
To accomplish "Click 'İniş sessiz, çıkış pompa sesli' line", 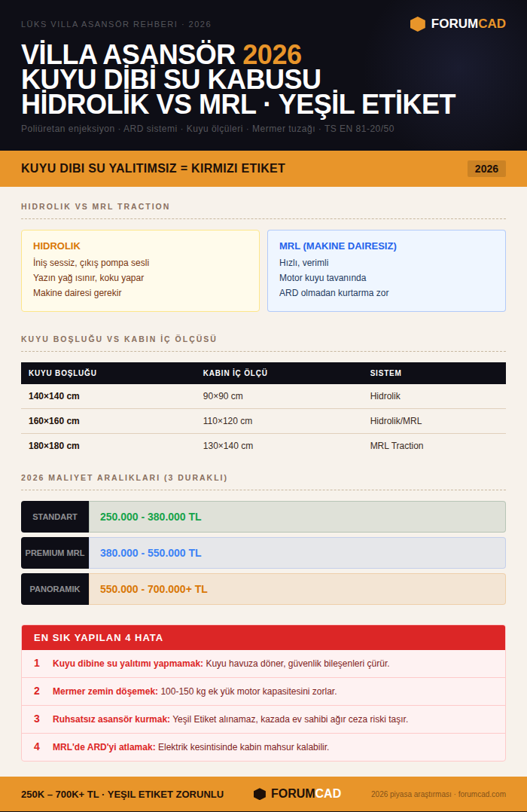I will coord(91,263).
